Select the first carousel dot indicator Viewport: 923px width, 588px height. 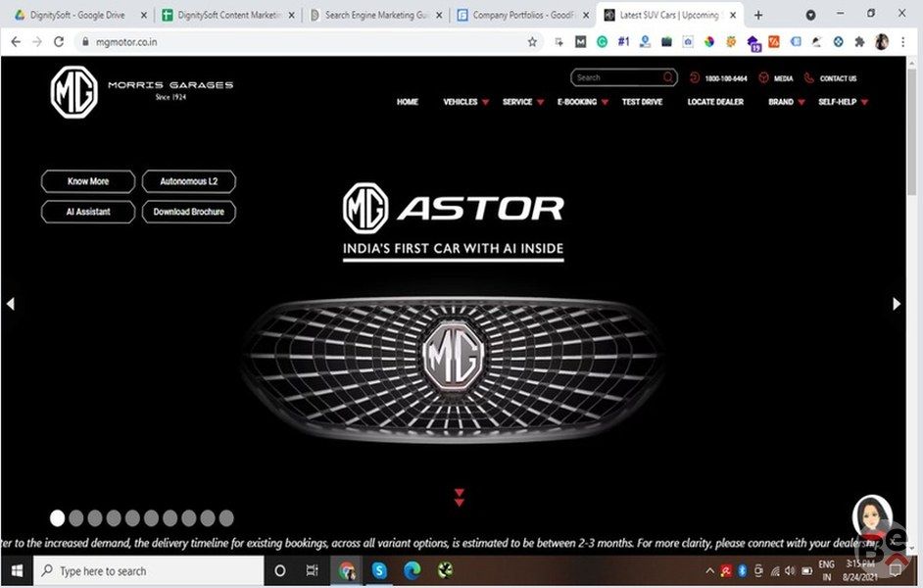point(58,518)
